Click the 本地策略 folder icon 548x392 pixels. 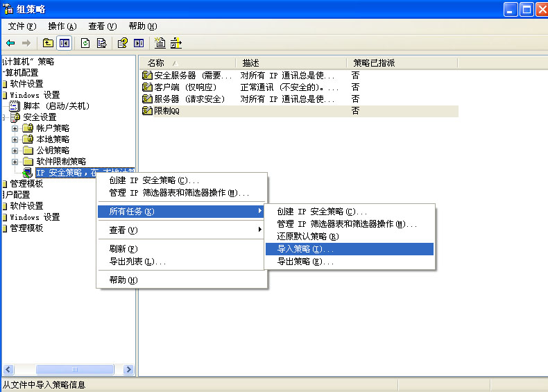(28, 139)
